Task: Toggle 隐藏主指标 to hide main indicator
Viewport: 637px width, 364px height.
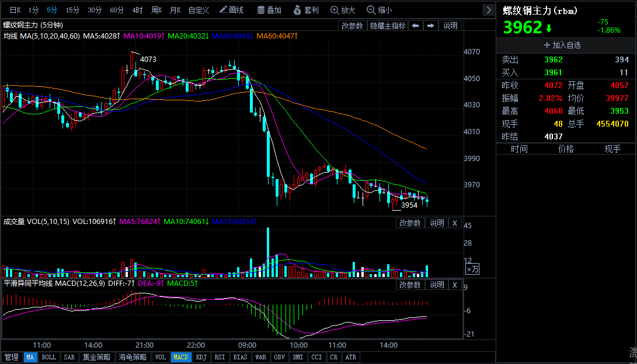Action: click(387, 26)
